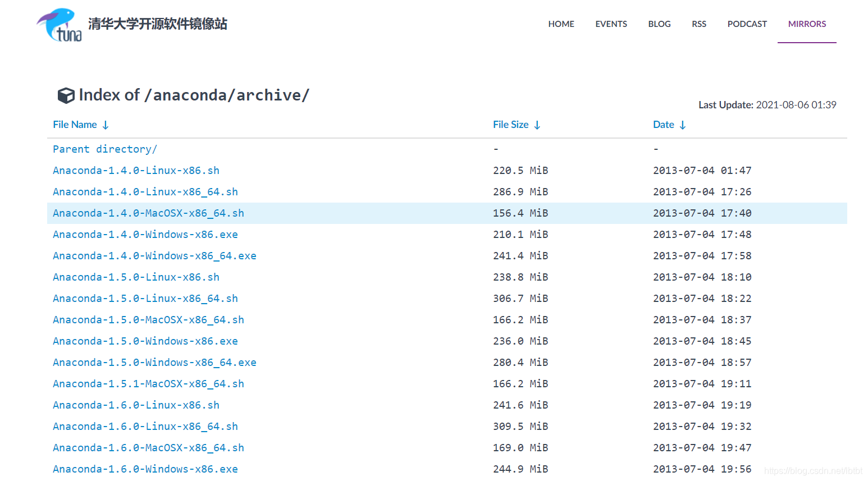Click the TUNA fish logo
Image resolution: width=868 pixels, height=481 pixels.
pos(60,25)
